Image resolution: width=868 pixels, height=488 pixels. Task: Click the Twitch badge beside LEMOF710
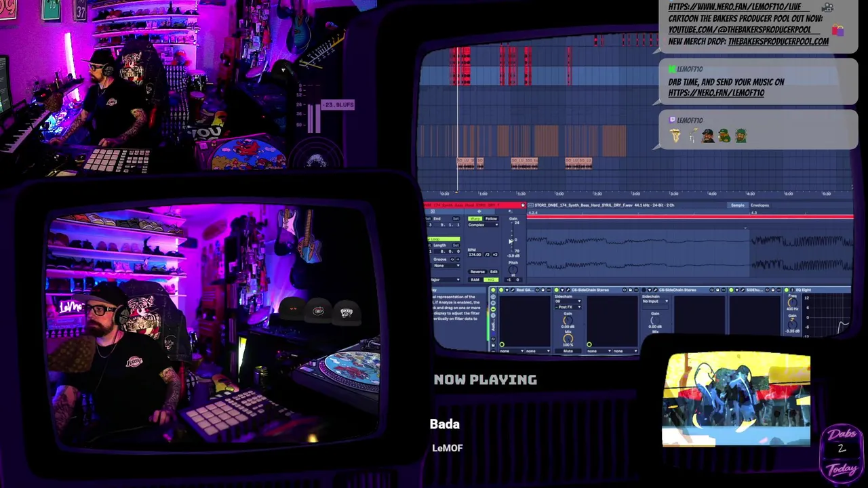click(x=672, y=120)
